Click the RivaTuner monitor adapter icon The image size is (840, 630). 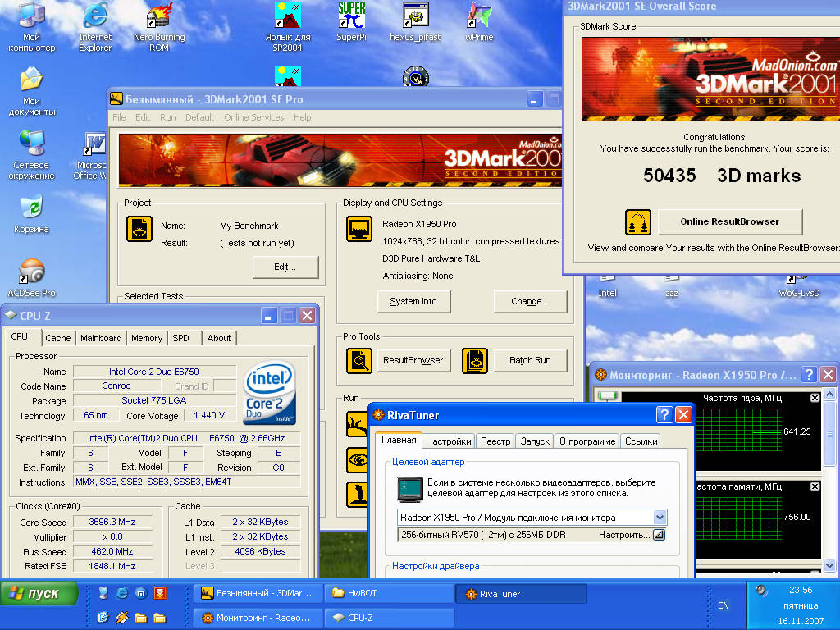pos(410,489)
